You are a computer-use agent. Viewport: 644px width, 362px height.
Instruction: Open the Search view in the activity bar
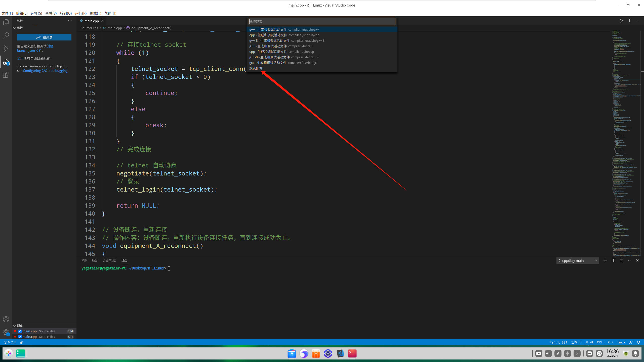[6, 35]
